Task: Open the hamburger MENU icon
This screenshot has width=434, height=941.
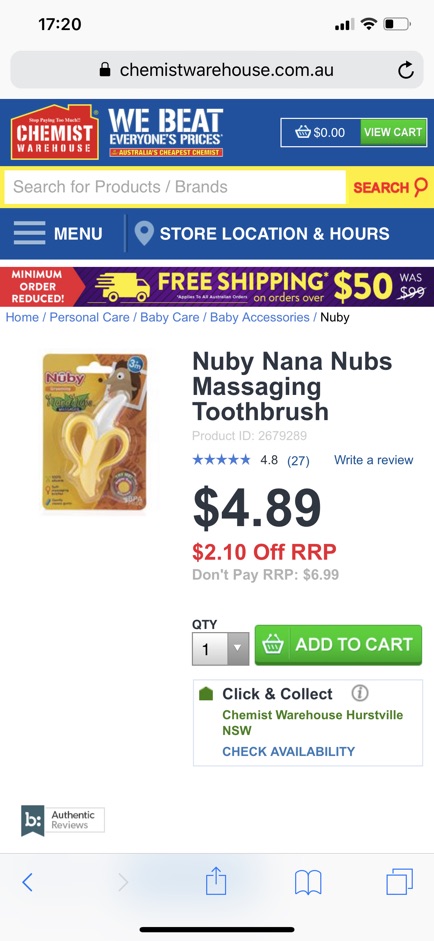Action: pos(29,233)
